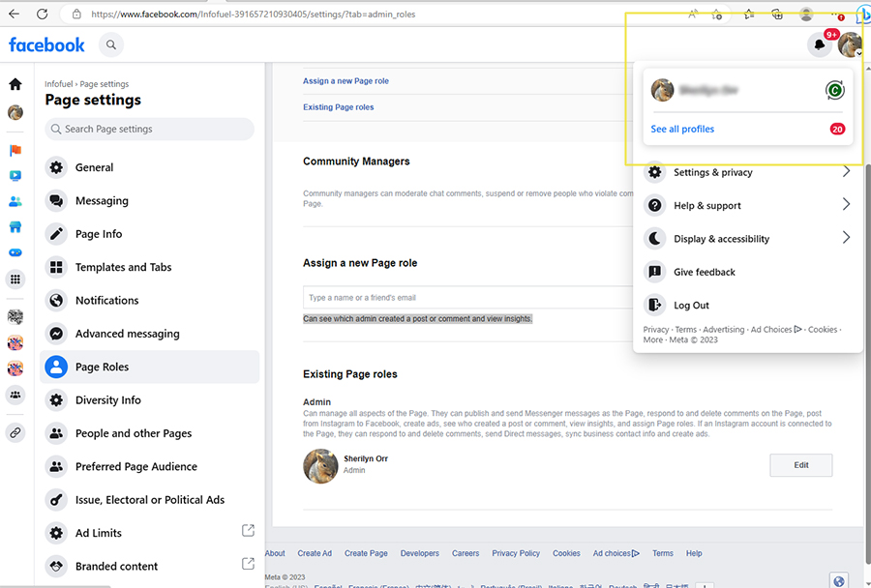Open the Pages flag icon in sidebar
Viewport: 871px width, 588px height.
tap(15, 151)
